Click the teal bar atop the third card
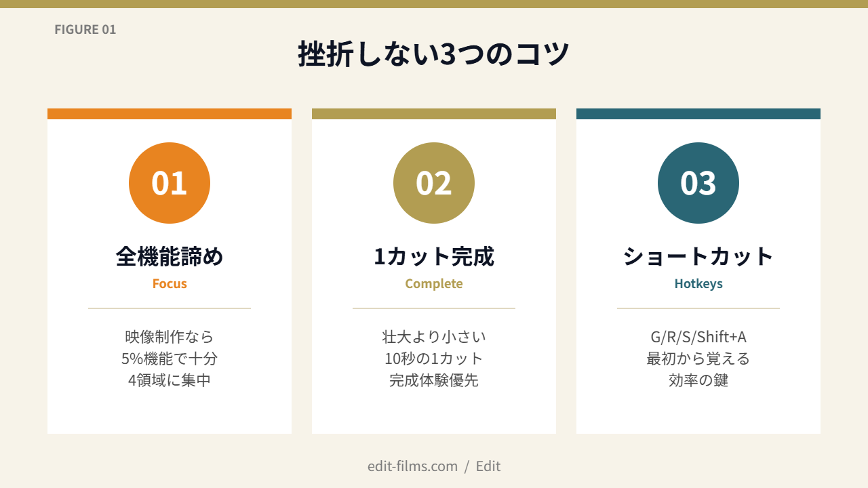The image size is (868, 488). click(698, 114)
